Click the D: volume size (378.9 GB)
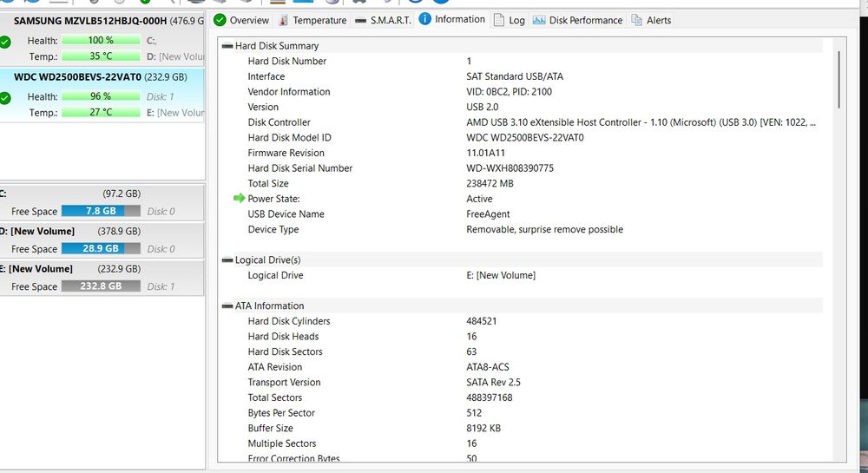Screen dimensions: 868x473 click(x=119, y=231)
